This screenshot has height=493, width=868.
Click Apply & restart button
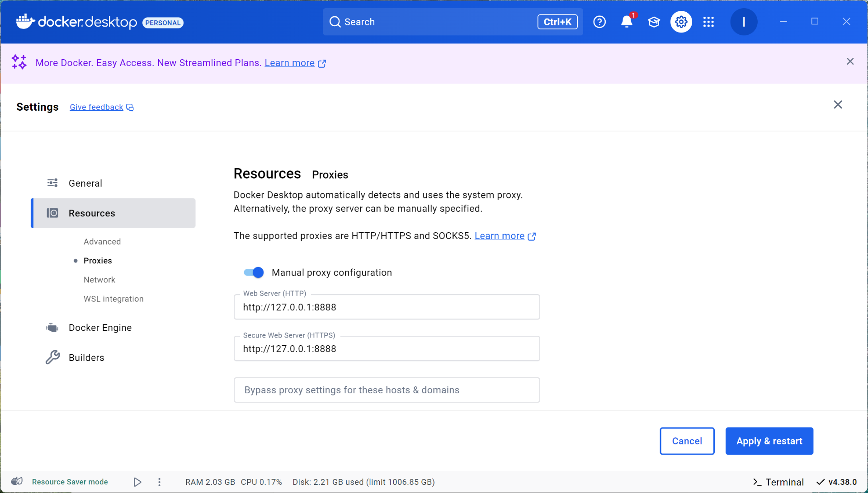pyautogui.click(x=769, y=441)
